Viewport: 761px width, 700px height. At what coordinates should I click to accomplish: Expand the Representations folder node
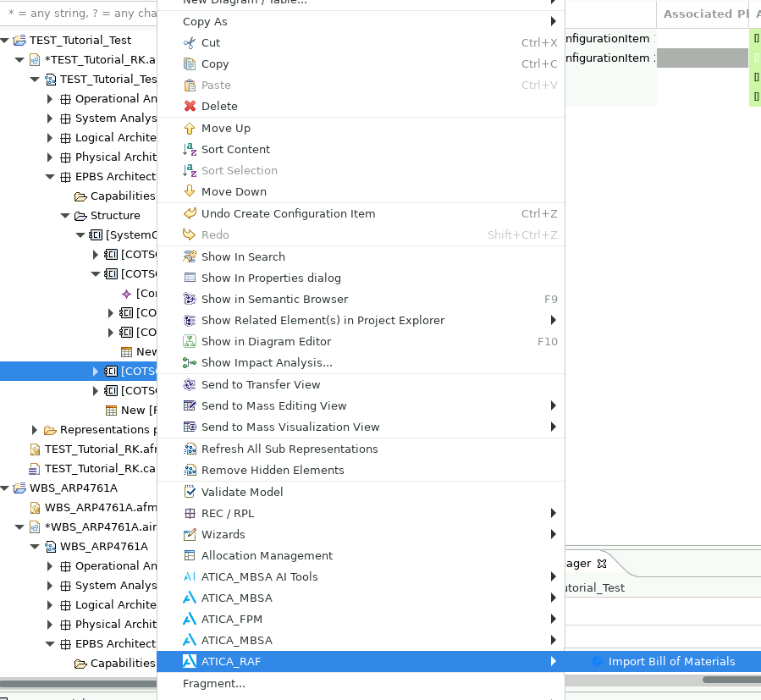pos(35,430)
